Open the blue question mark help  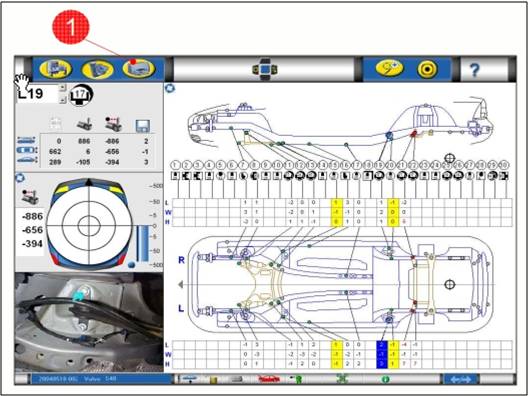474,70
